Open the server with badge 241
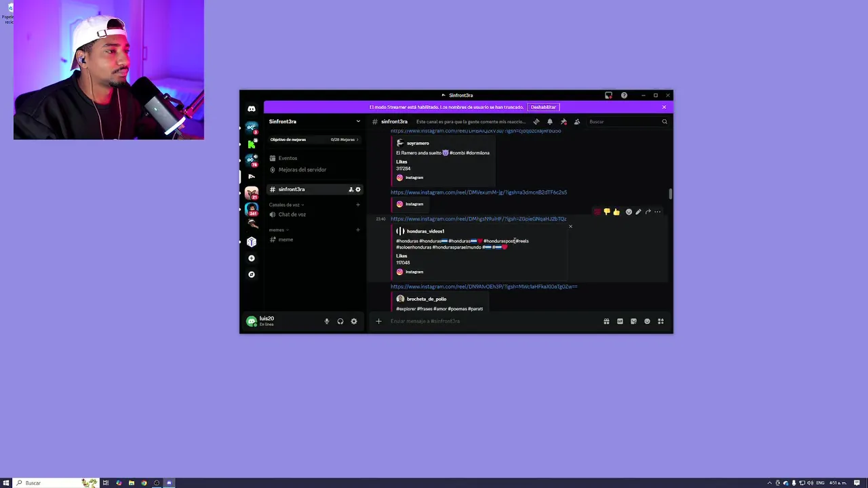The height and width of the screenshot is (488, 868). point(252,209)
